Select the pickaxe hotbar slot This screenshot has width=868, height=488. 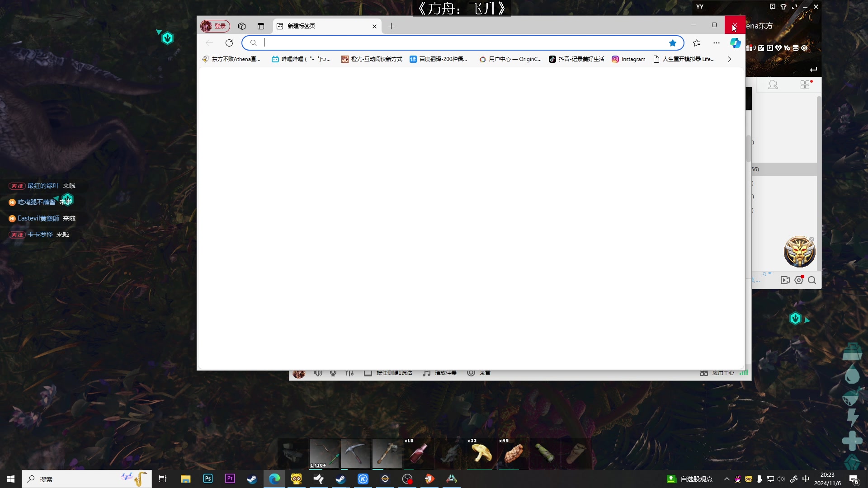pyautogui.click(x=356, y=454)
